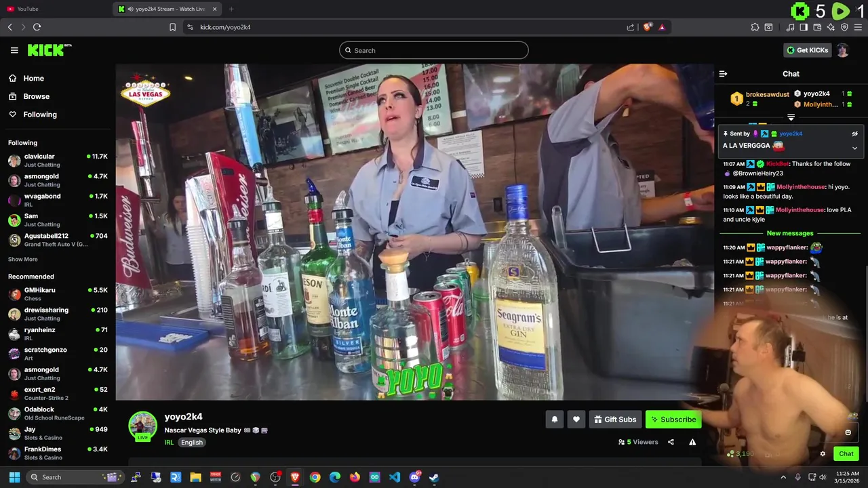
Task: Open clavicular channel in Following list
Action: 58,161
